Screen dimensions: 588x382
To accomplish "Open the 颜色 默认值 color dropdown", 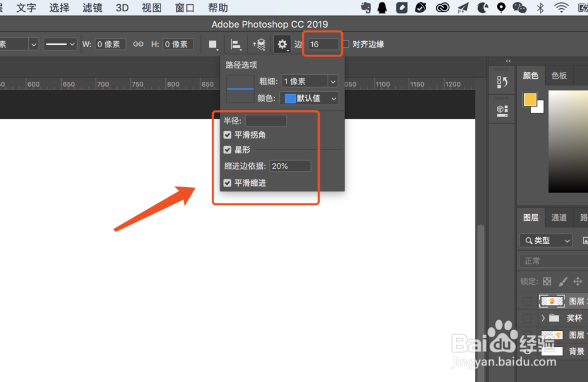I will pos(310,98).
